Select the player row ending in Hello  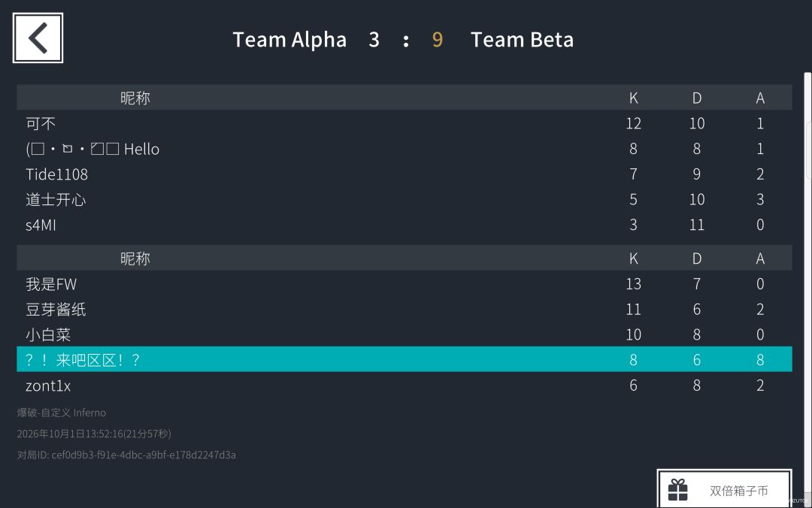404,149
